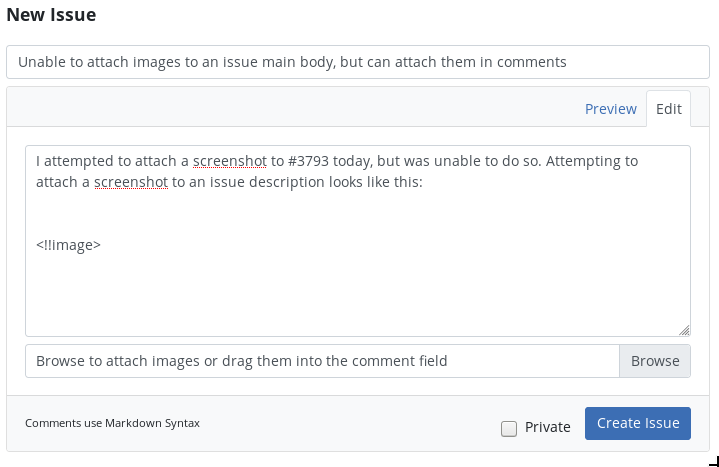This screenshot has width=719, height=467.
Task: Click the issue title input field
Action: click(358, 62)
